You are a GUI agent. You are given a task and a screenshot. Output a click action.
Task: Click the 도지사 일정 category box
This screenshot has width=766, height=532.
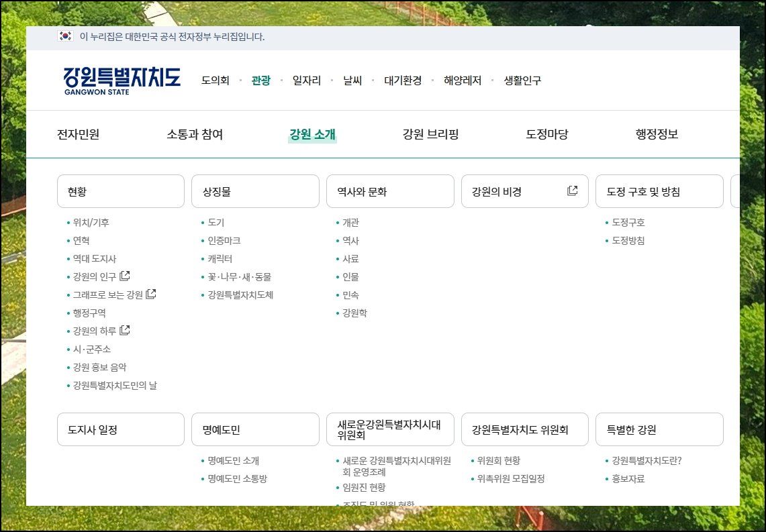[121, 429]
